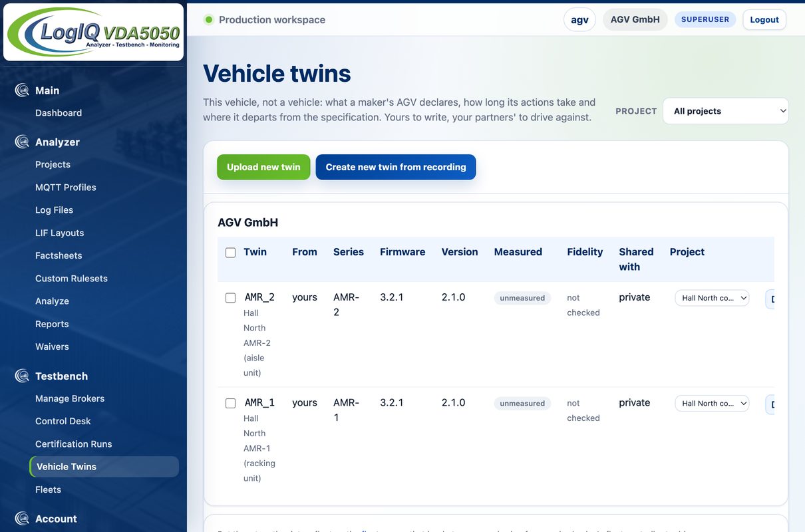The image size is (805, 532).
Task: Select Factsheets in the sidebar
Action: 59,255
